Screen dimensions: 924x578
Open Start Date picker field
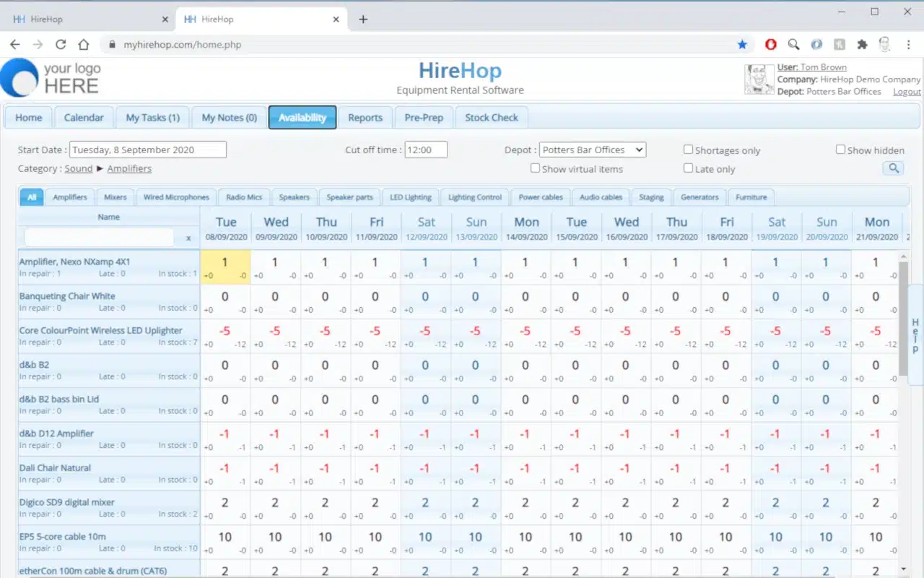tap(148, 150)
